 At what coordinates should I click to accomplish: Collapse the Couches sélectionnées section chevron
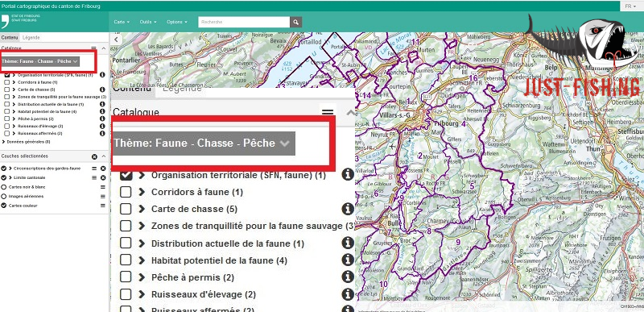[104, 156]
